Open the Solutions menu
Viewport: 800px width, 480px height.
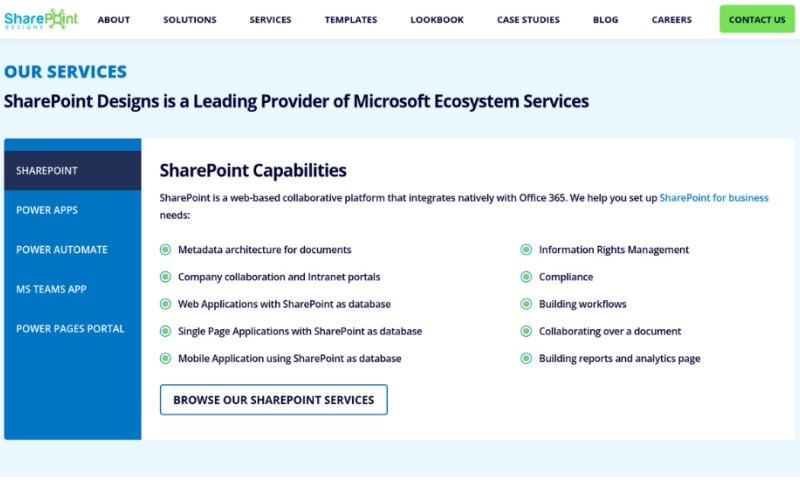(x=190, y=20)
